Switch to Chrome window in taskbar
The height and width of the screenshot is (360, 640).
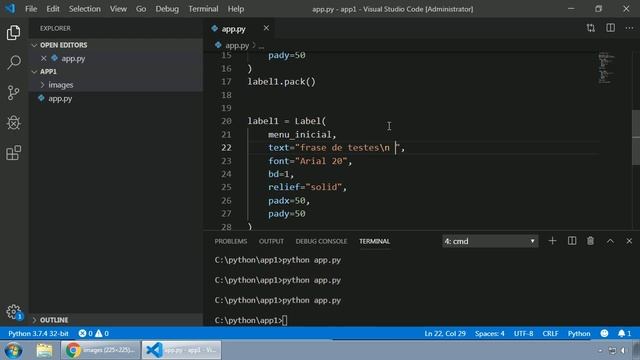pyautogui.click(x=100, y=350)
